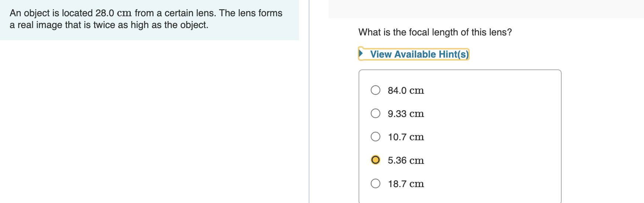Click the vertical divider between panels
The width and height of the screenshot is (644, 203).
(x=309, y=101)
